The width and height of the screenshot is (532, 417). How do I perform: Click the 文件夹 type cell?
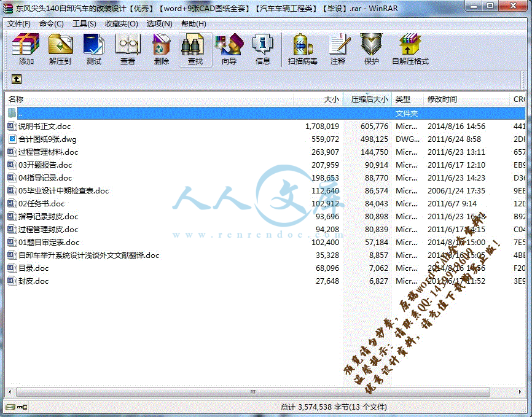407,114
